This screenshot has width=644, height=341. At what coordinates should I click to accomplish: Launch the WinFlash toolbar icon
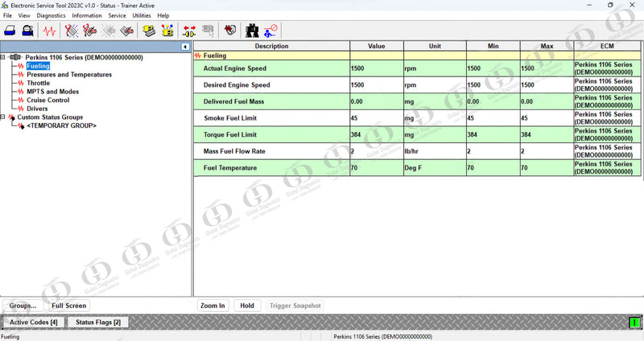(x=230, y=30)
